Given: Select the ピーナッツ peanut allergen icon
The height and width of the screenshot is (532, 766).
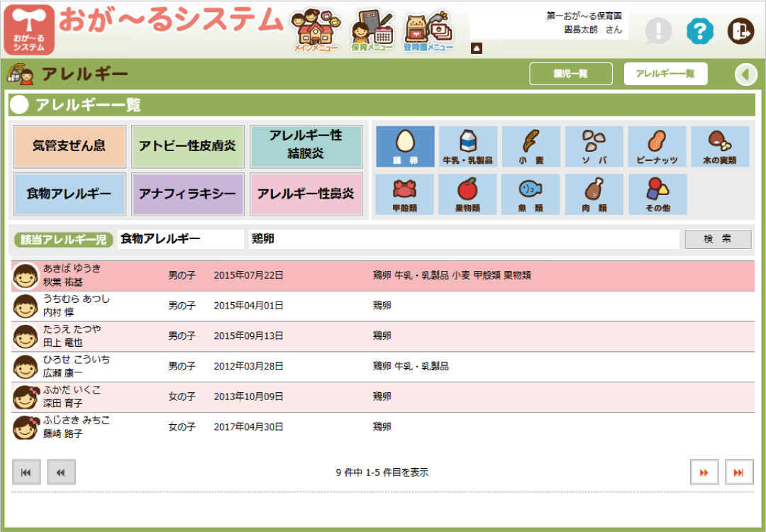Looking at the screenshot, I should pyautogui.click(x=657, y=147).
